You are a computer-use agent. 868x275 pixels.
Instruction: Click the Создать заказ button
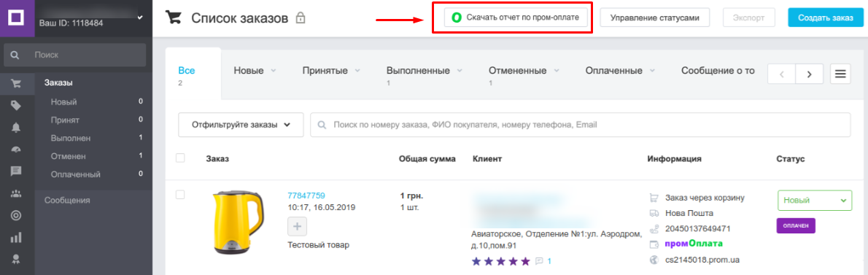826,18
